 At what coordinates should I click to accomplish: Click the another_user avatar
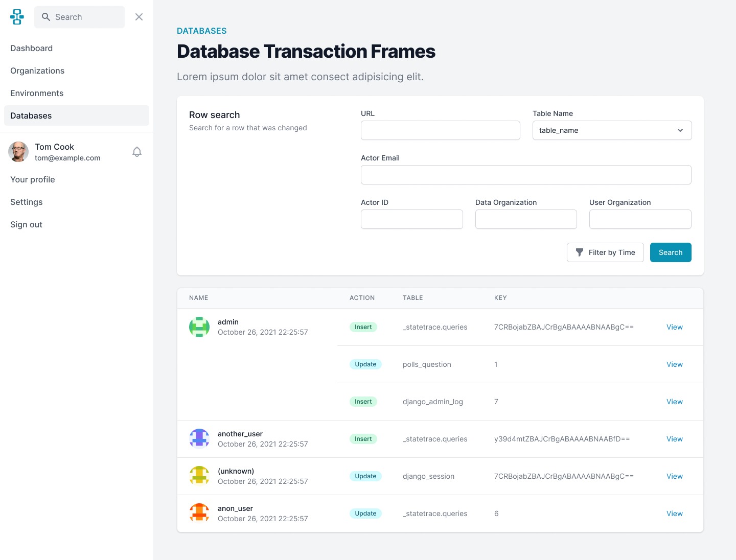tap(199, 439)
